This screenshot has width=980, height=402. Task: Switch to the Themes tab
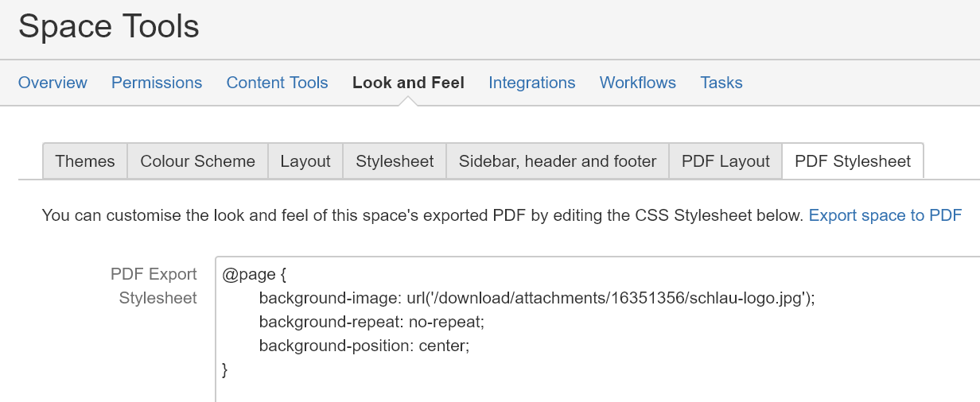(85, 161)
